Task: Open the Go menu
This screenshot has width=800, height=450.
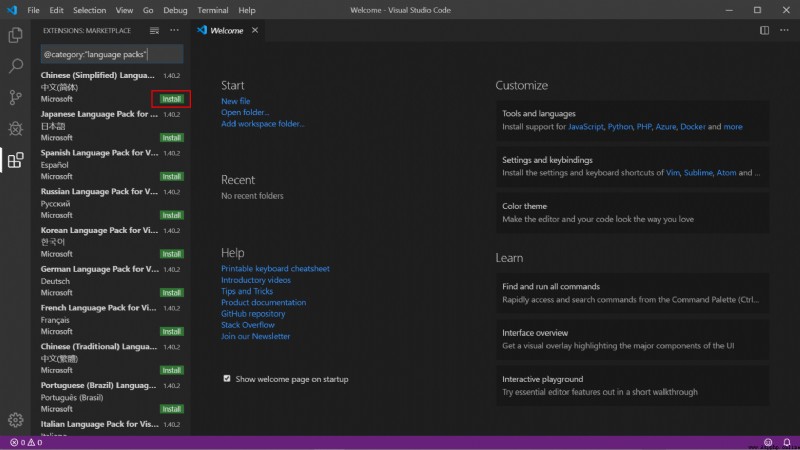Action: (x=148, y=10)
